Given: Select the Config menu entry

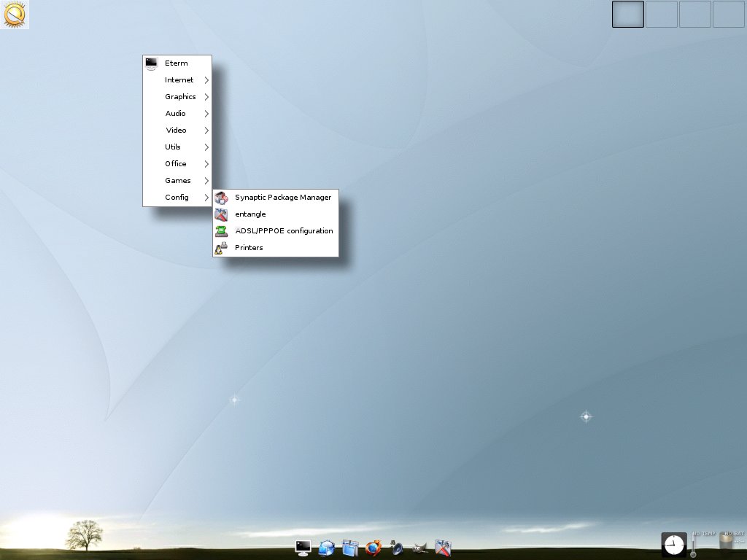Looking at the screenshot, I should tap(177, 197).
